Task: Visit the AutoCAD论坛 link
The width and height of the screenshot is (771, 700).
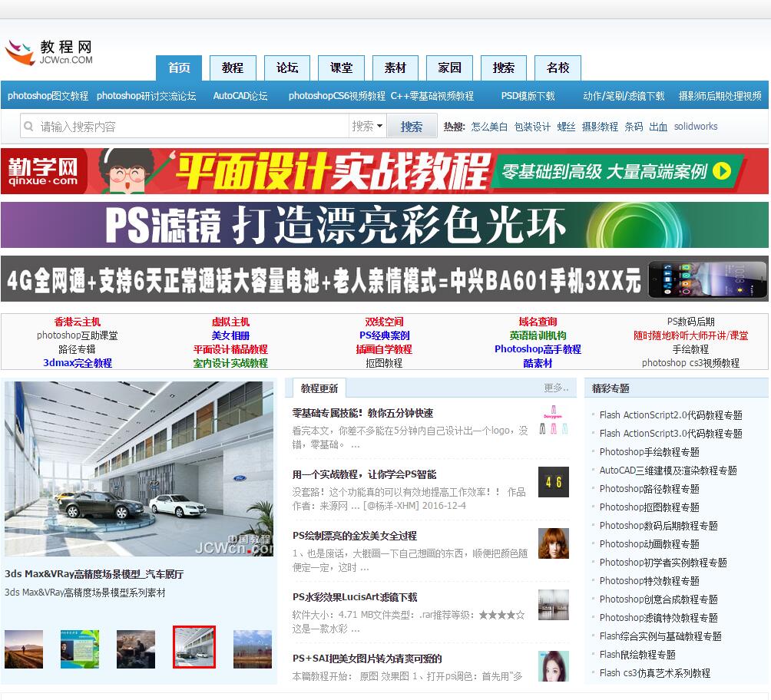Action: pos(240,96)
